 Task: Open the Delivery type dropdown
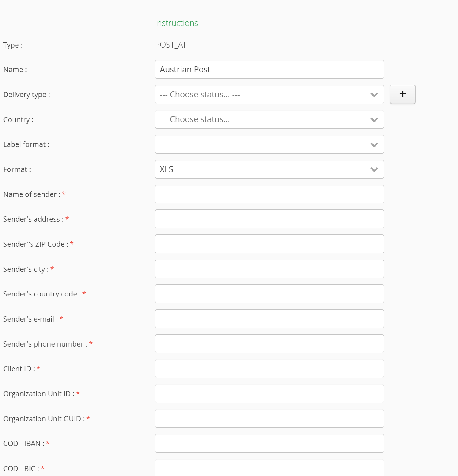coord(269,94)
